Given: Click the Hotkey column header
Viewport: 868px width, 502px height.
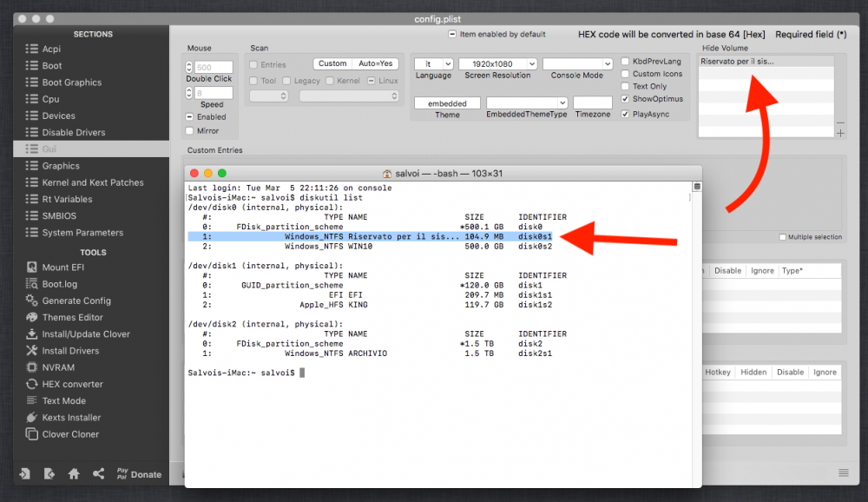Looking at the screenshot, I should [x=718, y=372].
